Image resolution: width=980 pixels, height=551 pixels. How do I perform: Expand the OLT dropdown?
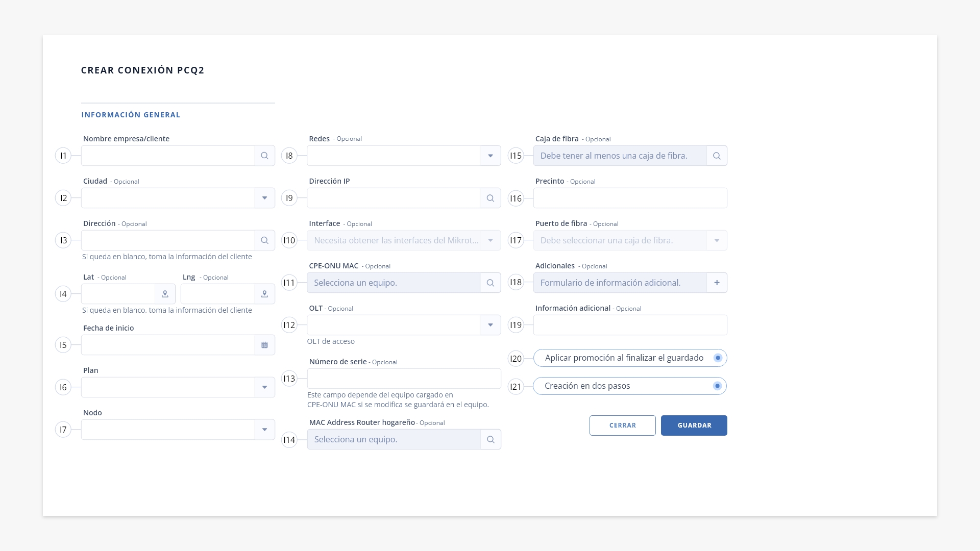[x=491, y=325]
